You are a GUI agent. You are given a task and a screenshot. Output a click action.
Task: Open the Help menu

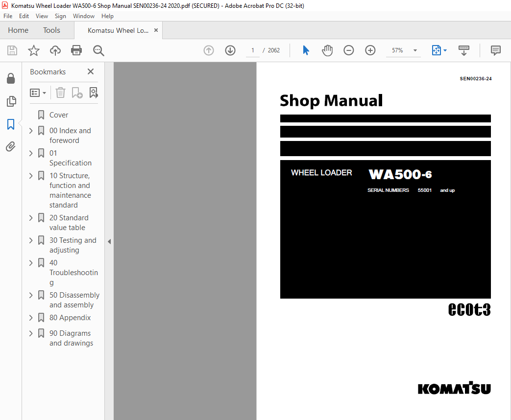tap(107, 16)
